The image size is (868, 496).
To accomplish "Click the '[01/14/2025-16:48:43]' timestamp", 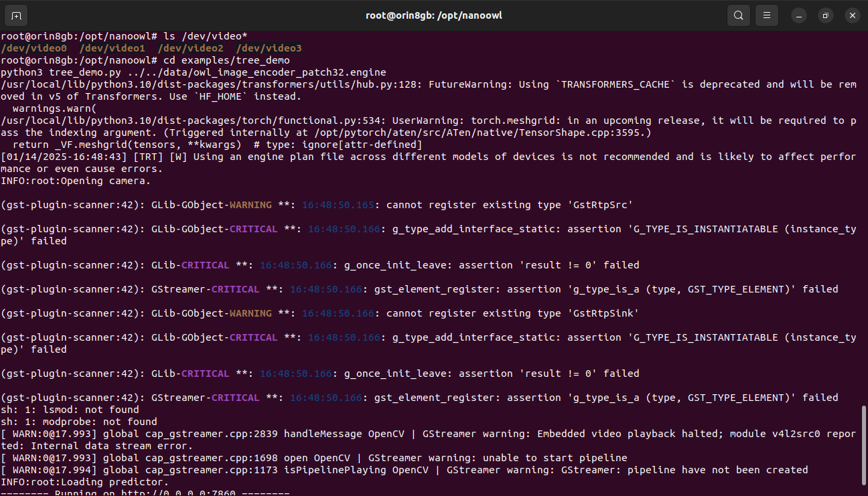I will pos(64,157).
